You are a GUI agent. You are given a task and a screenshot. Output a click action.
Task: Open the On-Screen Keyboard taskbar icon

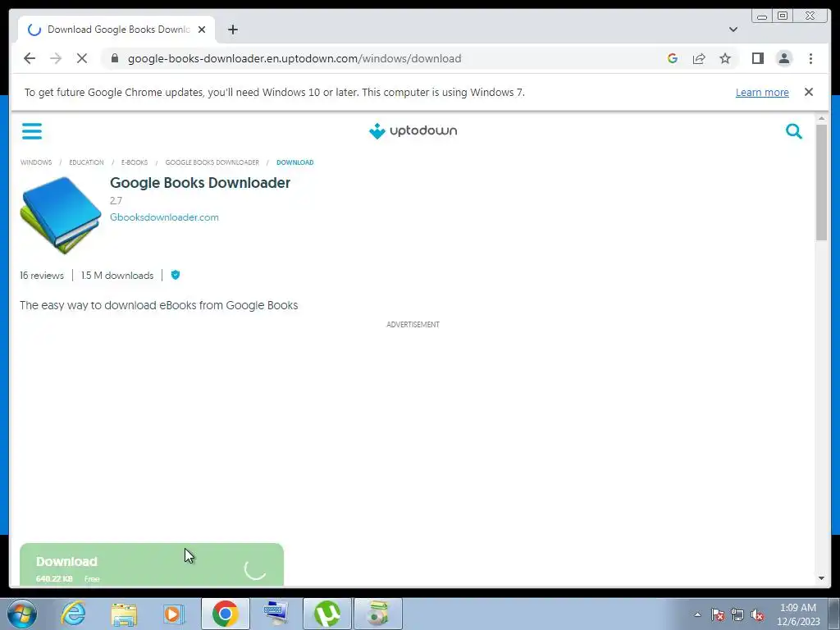pos(276,614)
